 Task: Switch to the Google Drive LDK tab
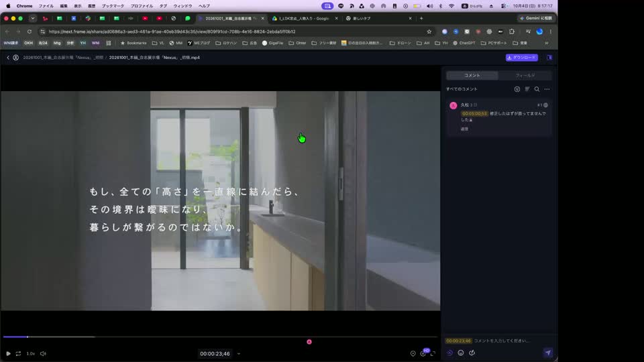coord(305,19)
